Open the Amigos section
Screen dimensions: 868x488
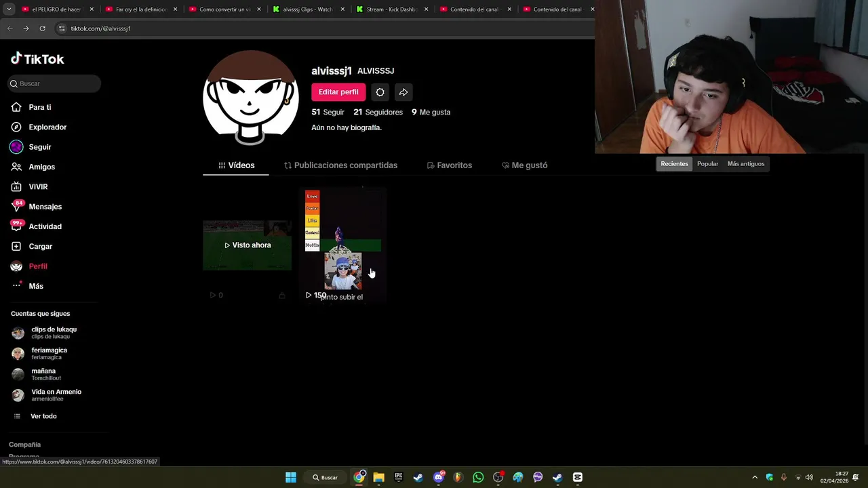tap(41, 167)
